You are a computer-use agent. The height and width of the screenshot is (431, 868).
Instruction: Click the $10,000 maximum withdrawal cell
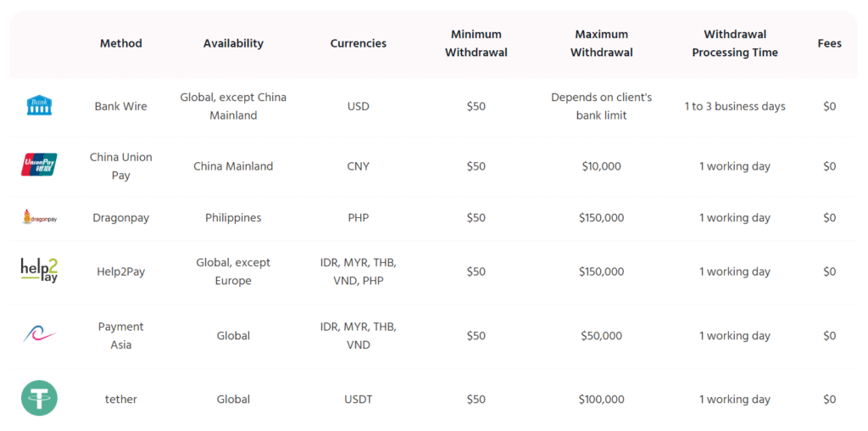pyautogui.click(x=601, y=166)
